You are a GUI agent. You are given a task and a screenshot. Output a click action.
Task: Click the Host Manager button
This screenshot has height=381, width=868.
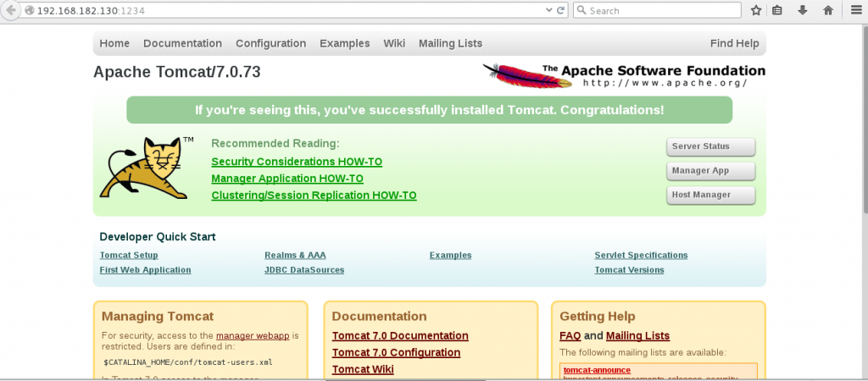(711, 195)
